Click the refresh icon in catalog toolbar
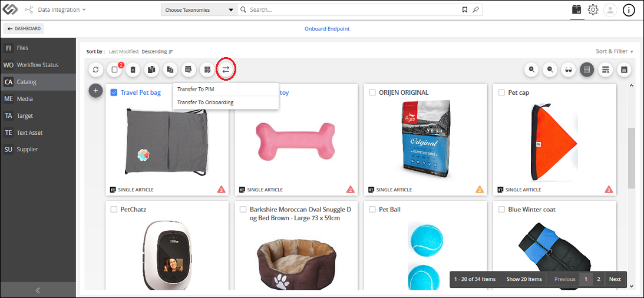 click(95, 69)
